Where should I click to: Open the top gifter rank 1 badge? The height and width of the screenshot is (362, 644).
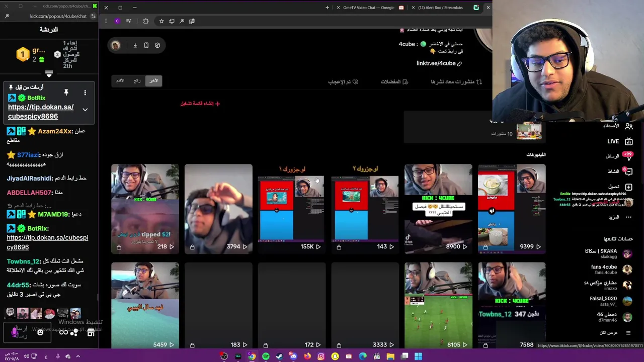tap(23, 54)
